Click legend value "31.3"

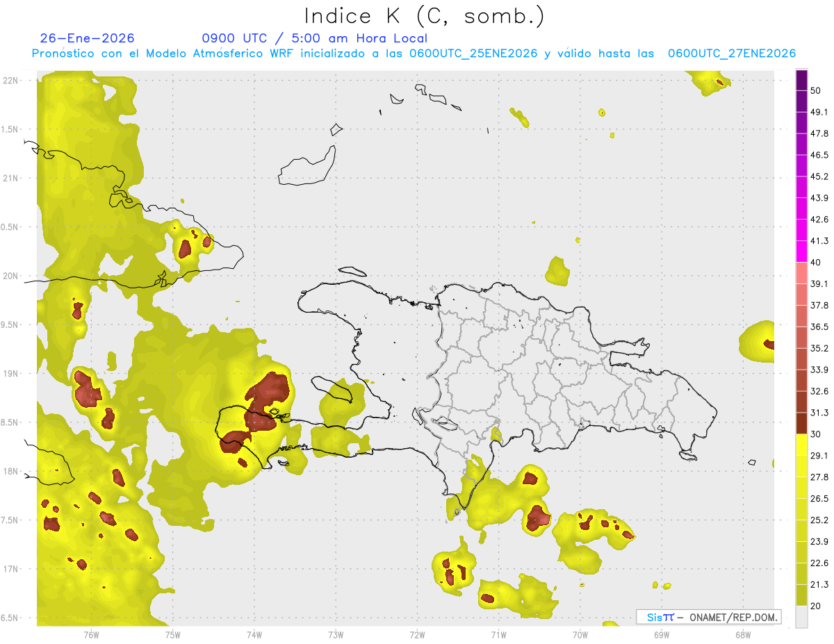819,413
